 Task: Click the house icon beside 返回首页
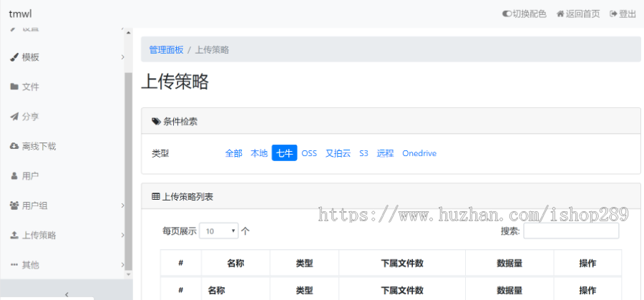(x=560, y=14)
